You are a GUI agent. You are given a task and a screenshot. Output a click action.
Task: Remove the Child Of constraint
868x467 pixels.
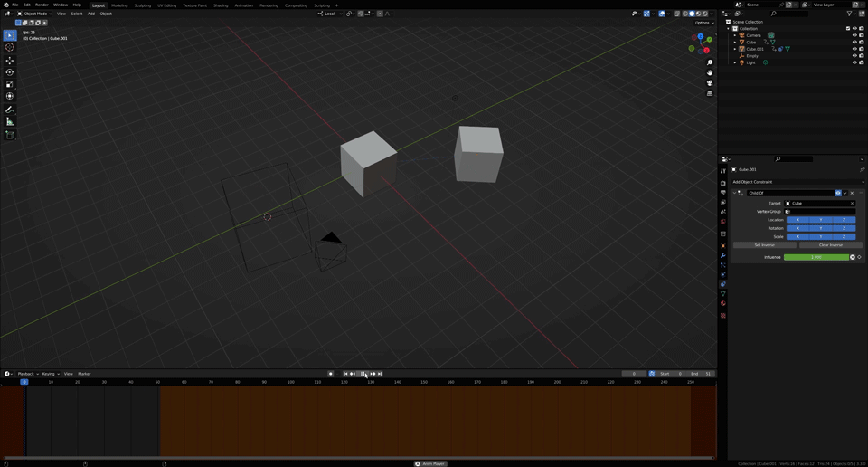click(852, 193)
